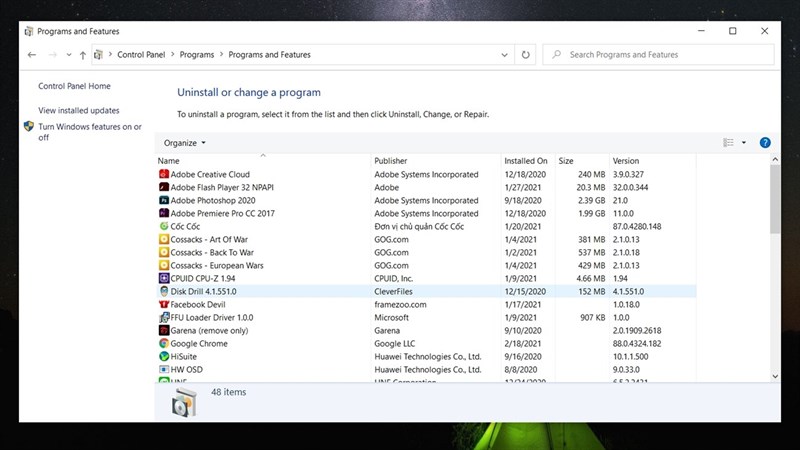800x450 pixels.
Task: Click version 87.0.4280.148 cell
Action: point(637,227)
